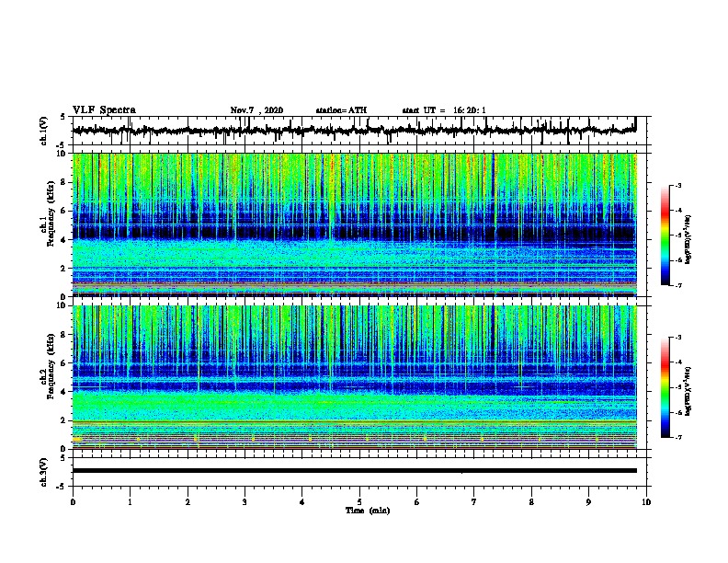Click the "-3" label on ch.1 color scale
This screenshot has height=563, width=728.
(677, 186)
